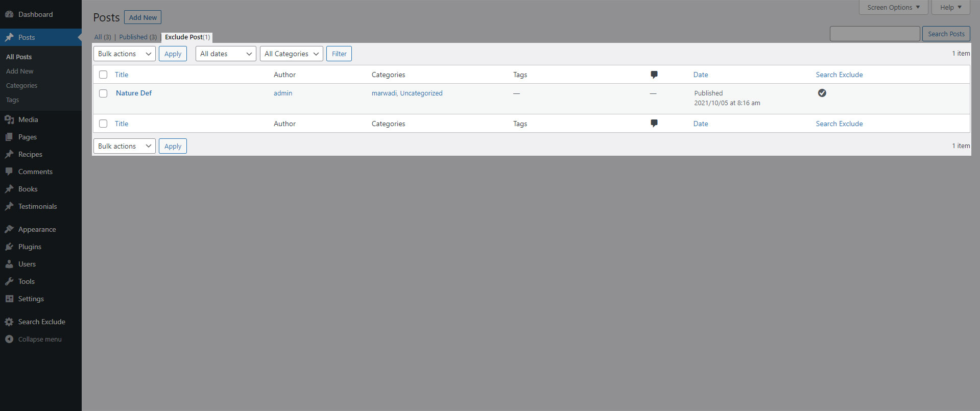This screenshot has width=980, height=411.
Task: Open Add New in Posts submenu
Action: coord(20,71)
